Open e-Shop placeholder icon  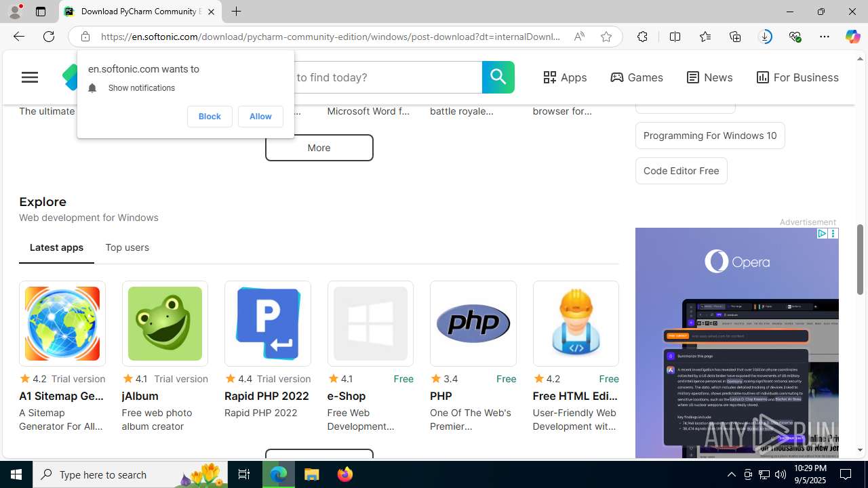pyautogui.click(x=370, y=323)
